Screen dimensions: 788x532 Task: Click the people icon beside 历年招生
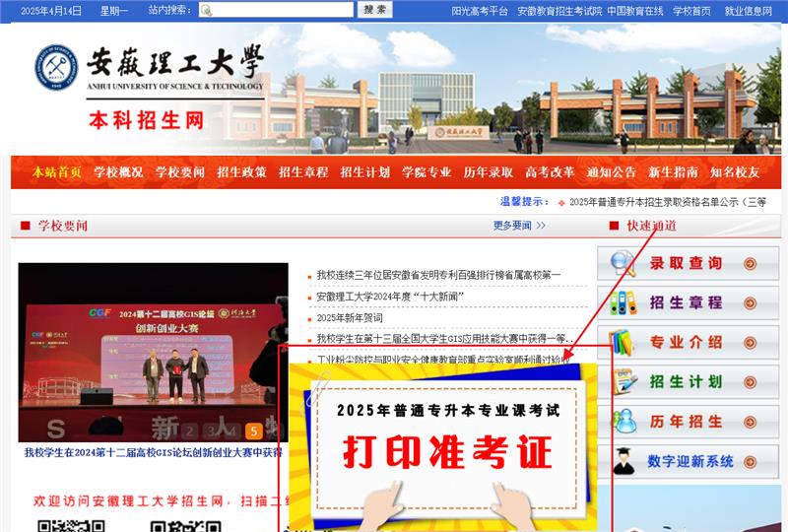click(x=624, y=422)
